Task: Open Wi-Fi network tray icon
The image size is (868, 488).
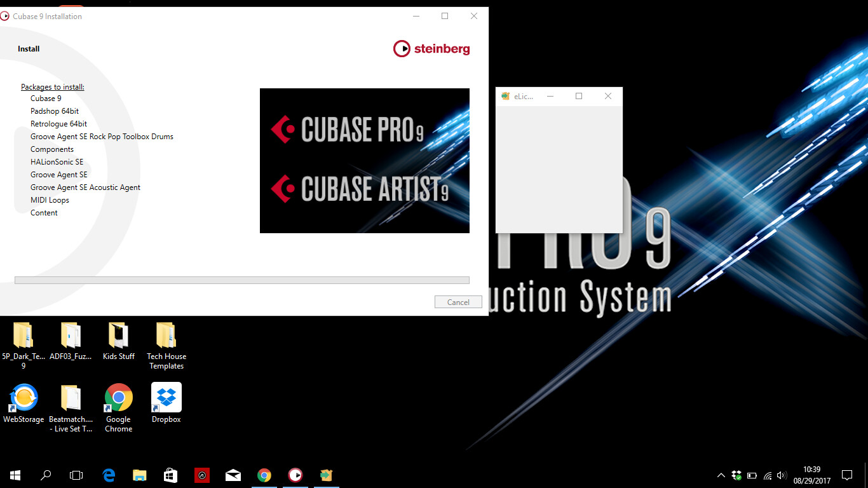Action: tap(768, 475)
